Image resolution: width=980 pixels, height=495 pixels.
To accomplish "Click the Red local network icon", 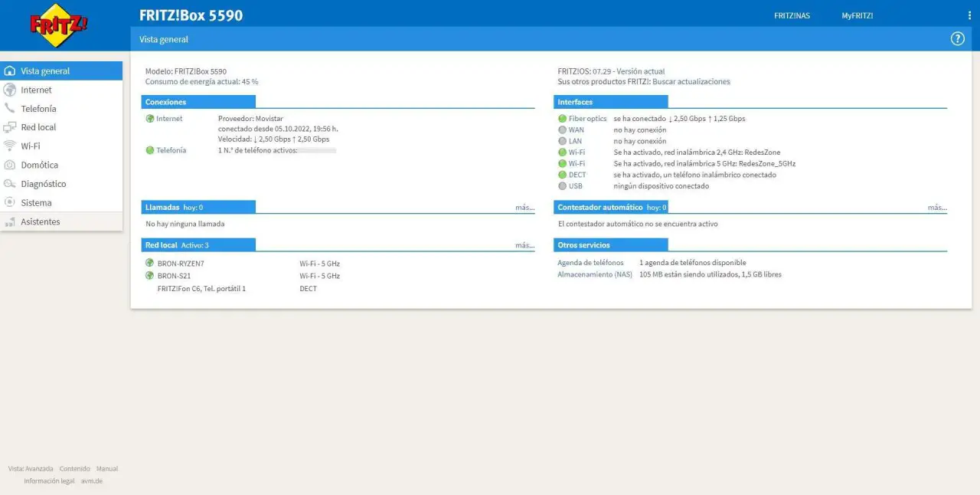I will [10, 127].
